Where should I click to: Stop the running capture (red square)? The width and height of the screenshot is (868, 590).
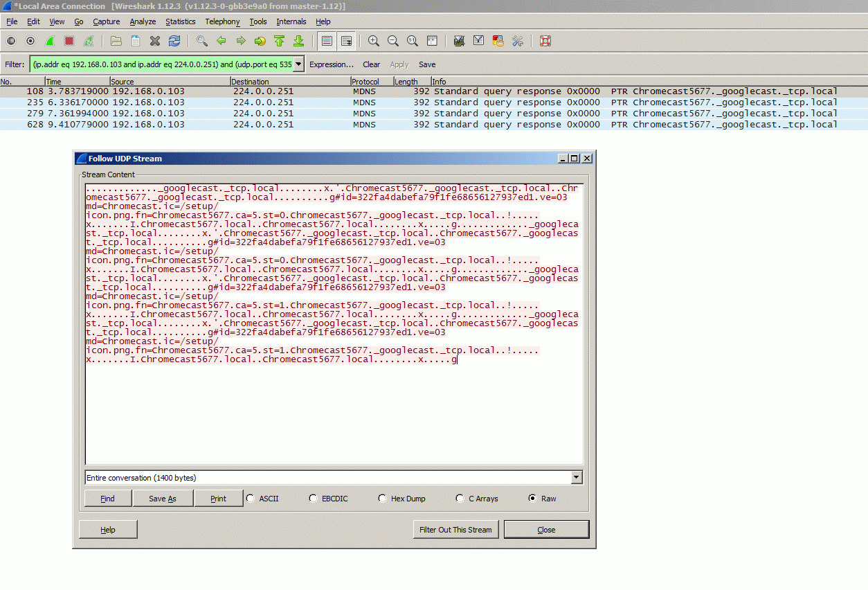pyautogui.click(x=69, y=41)
